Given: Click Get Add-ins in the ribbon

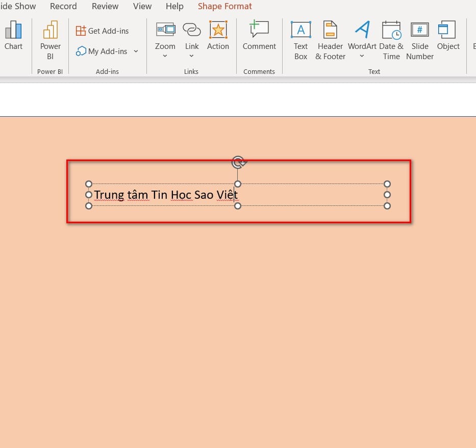Looking at the screenshot, I should coord(102,31).
